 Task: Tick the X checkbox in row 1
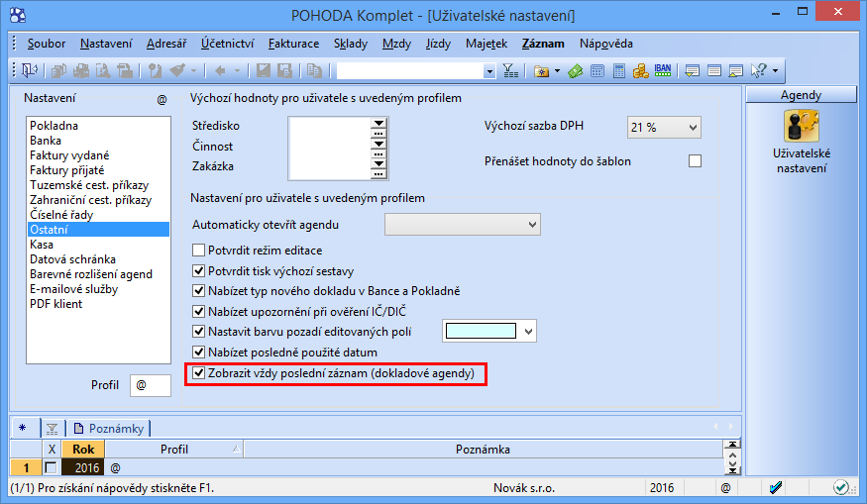coord(51,467)
